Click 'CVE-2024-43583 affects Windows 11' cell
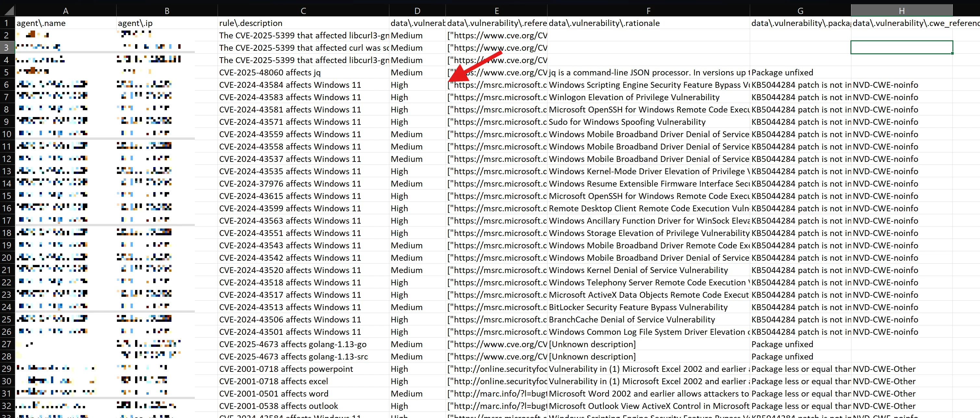980x418 pixels. (303, 97)
